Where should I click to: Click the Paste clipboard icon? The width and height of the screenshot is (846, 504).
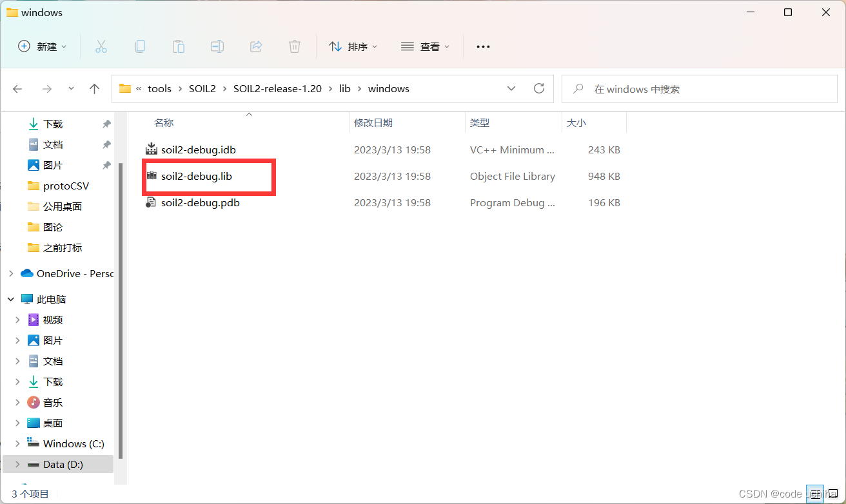(x=178, y=46)
